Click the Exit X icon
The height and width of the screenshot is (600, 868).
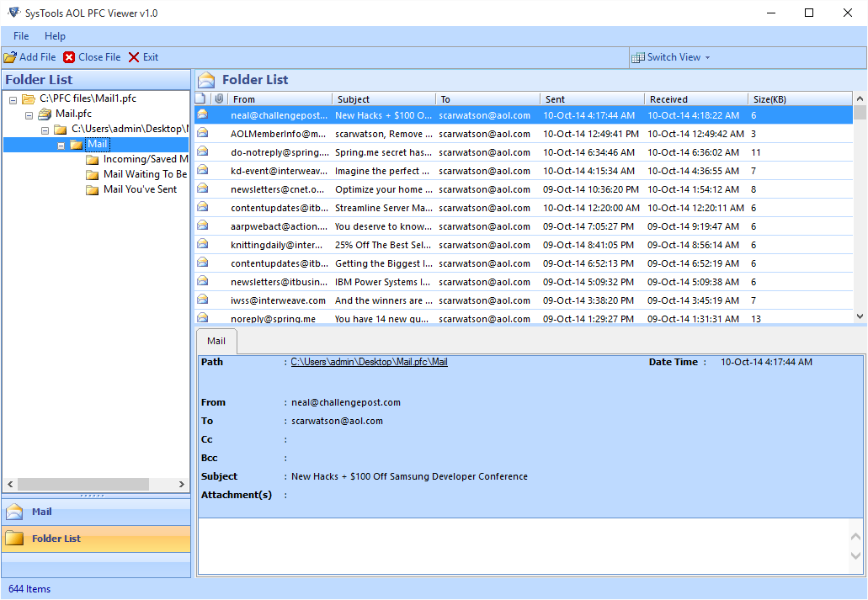click(134, 57)
